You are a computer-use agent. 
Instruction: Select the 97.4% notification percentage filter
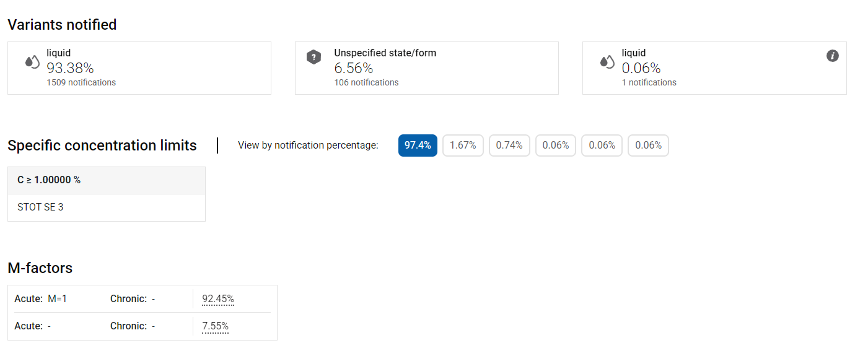tap(418, 145)
